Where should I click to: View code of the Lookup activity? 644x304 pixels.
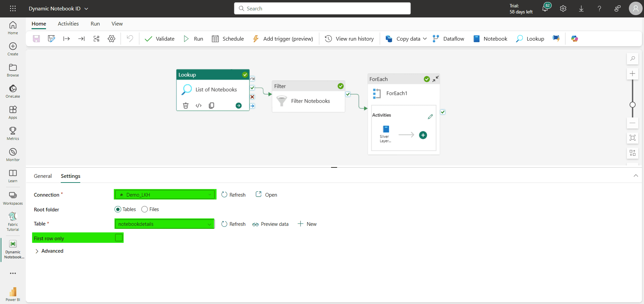pyautogui.click(x=198, y=106)
